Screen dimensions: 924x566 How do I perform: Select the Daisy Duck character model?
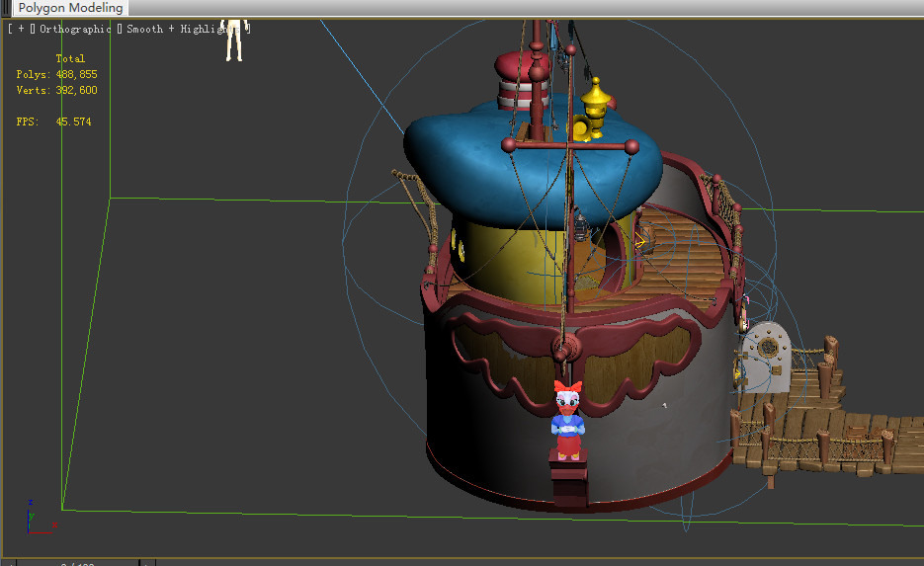tap(568, 420)
